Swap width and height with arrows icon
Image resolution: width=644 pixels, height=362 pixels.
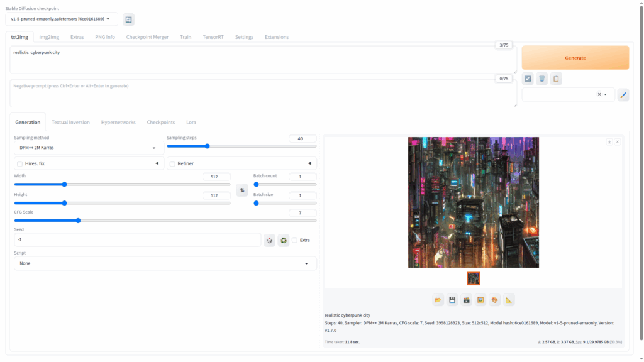[241, 190]
